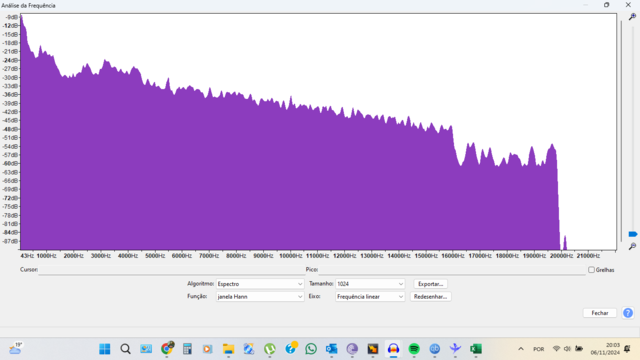Restore the Análise da Frequência window
The width and height of the screenshot is (640, 360).
607,5
